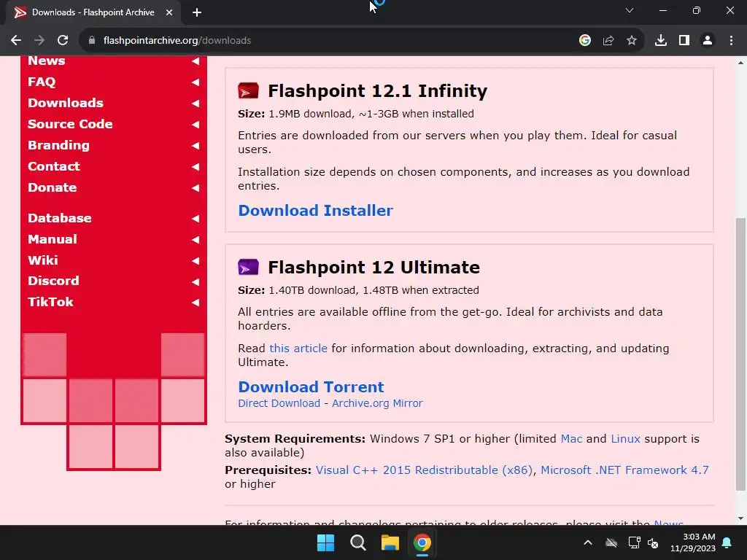Open Branding in the sidebar

[58, 145]
